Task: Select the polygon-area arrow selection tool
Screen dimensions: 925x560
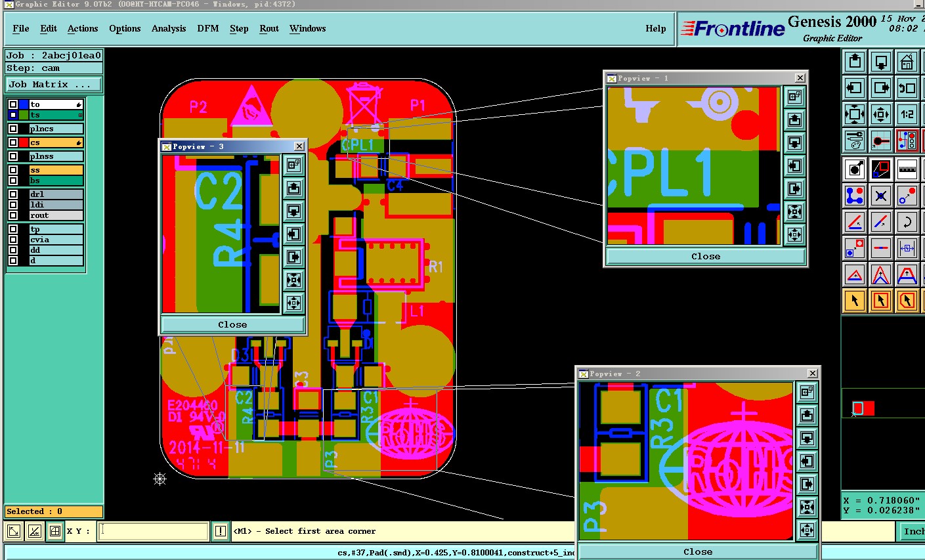Action: point(907,301)
